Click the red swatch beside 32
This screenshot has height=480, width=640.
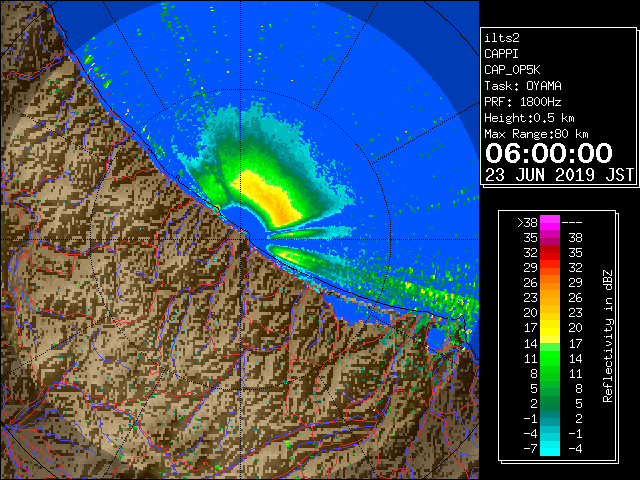(550, 253)
